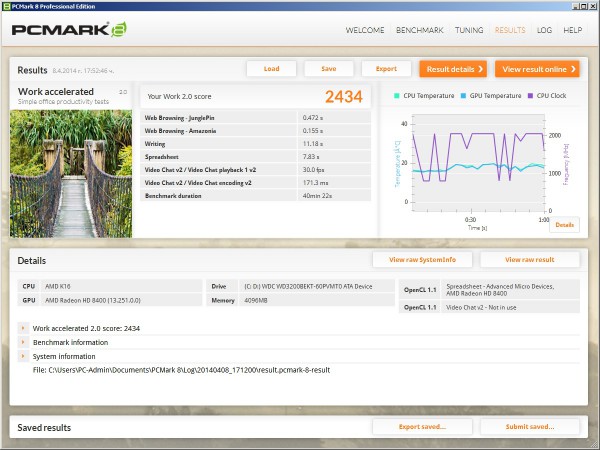
Task: Click CPU Clock legend swatch
Action: point(530,96)
